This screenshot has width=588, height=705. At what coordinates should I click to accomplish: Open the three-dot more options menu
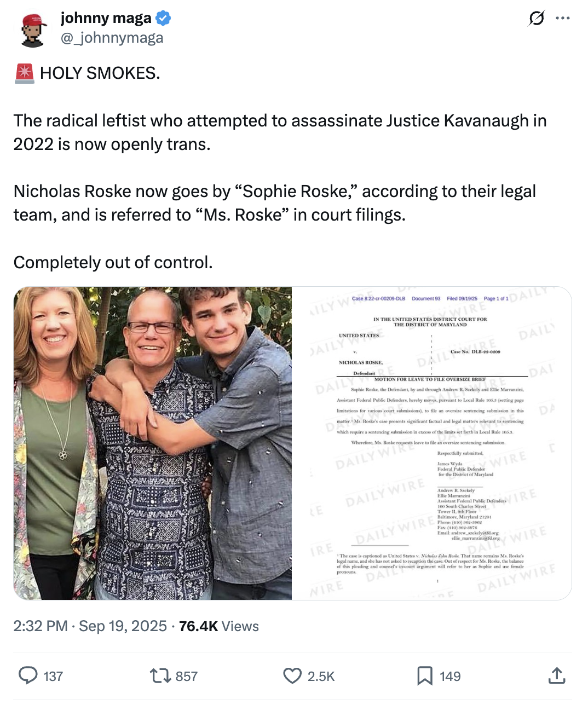pyautogui.click(x=562, y=19)
